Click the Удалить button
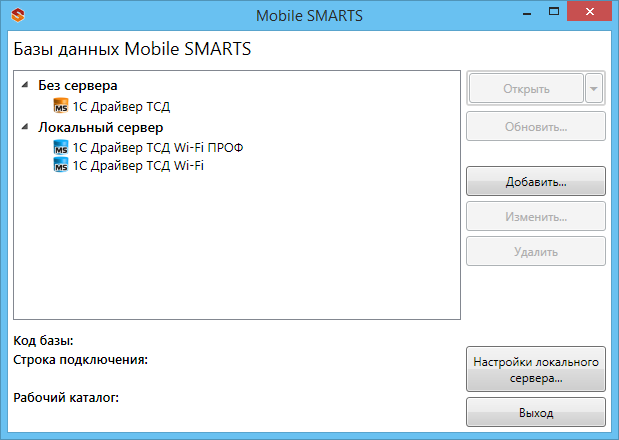 coord(536,251)
